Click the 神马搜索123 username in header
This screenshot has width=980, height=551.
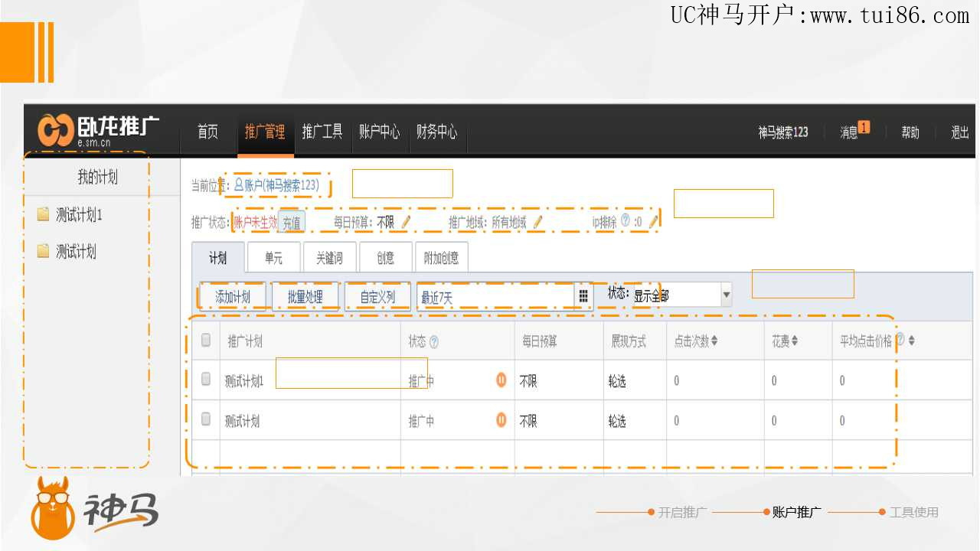point(783,132)
